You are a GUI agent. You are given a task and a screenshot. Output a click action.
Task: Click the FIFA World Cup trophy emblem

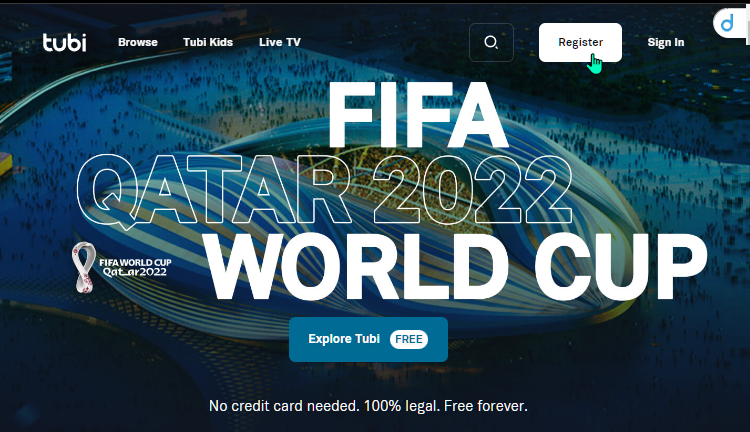(x=84, y=267)
